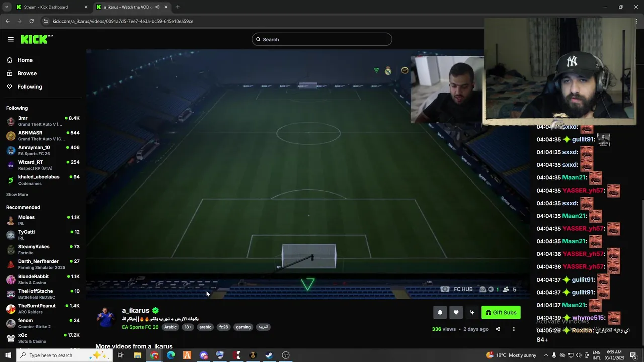Open File Explorer from the taskbar
Image resolution: width=644 pixels, height=362 pixels.
137,355
